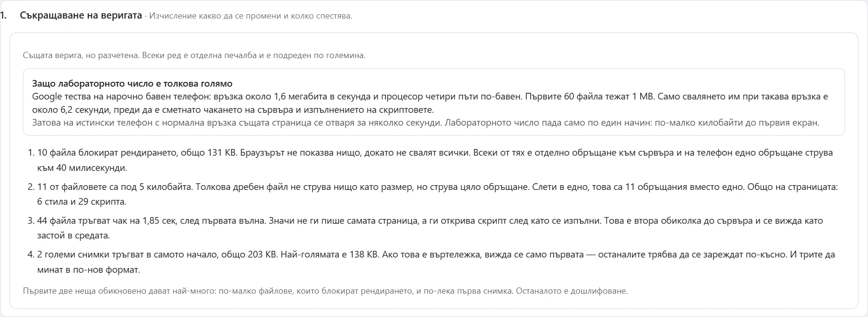868x317 pixels.
Task: Click the grey line starting "Затова на истински телефон"
Action: [x=426, y=123]
